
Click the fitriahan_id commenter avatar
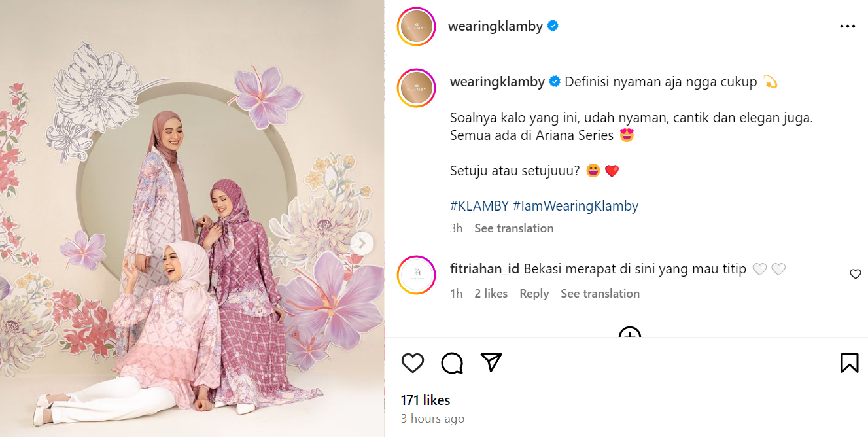[x=416, y=275]
